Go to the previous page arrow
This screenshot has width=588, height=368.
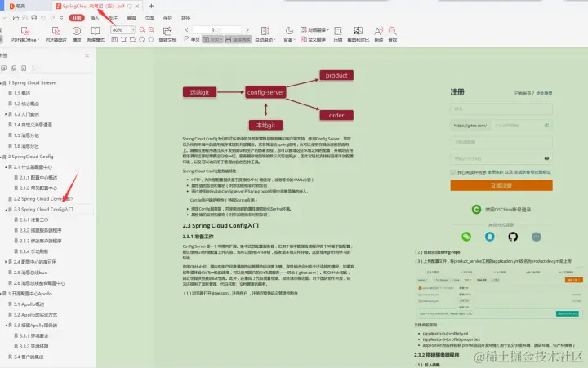click(186, 29)
